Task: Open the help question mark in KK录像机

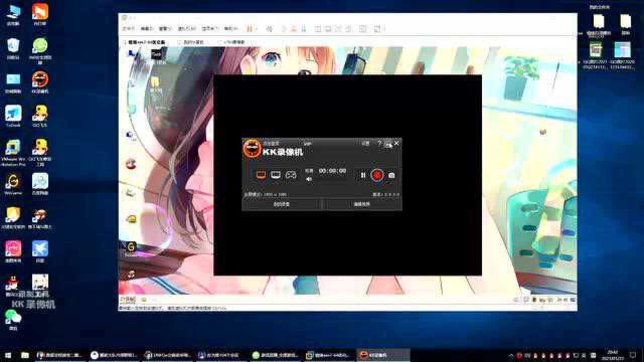Action: pos(379,143)
